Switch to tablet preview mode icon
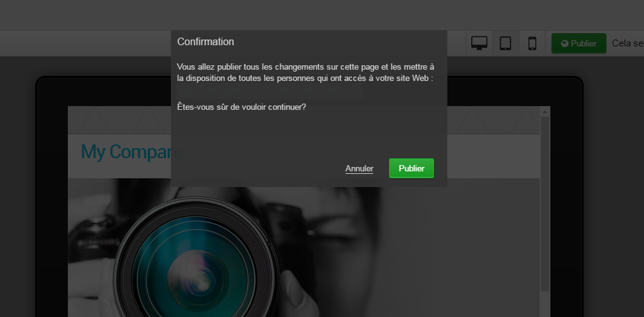Viewport: 644px width, 317px height. pyautogui.click(x=505, y=43)
